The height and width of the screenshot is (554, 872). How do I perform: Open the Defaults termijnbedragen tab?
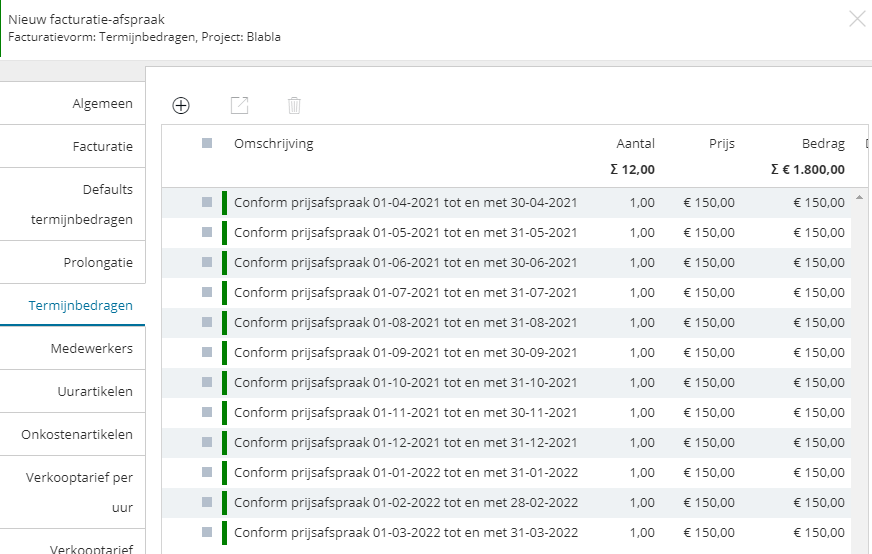72,204
